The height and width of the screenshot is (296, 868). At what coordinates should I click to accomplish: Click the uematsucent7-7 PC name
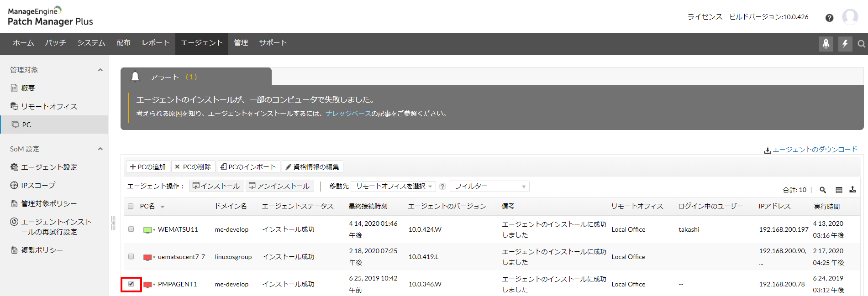click(181, 257)
